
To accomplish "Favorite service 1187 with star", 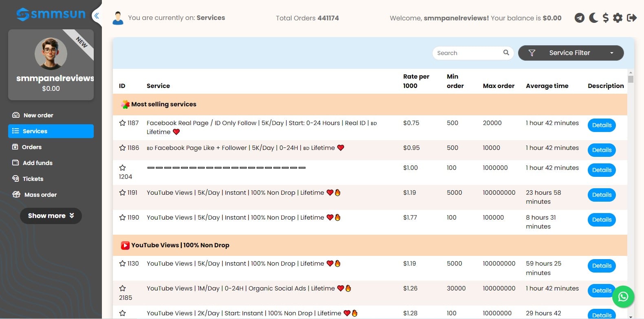I will [122, 123].
